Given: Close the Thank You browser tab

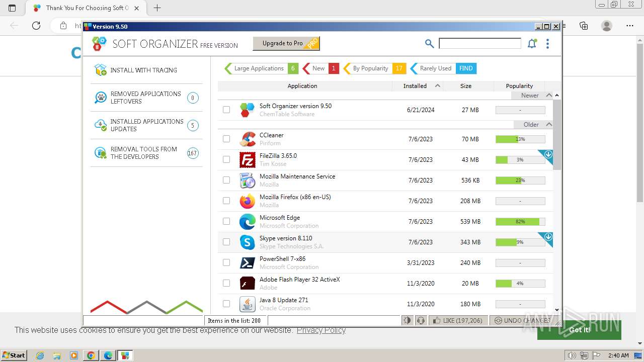Looking at the screenshot, I should 137,8.
